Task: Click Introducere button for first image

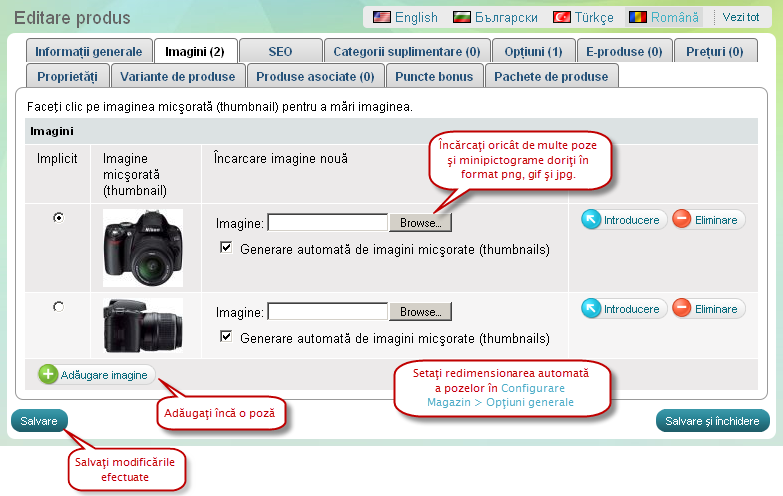Action: click(x=623, y=220)
